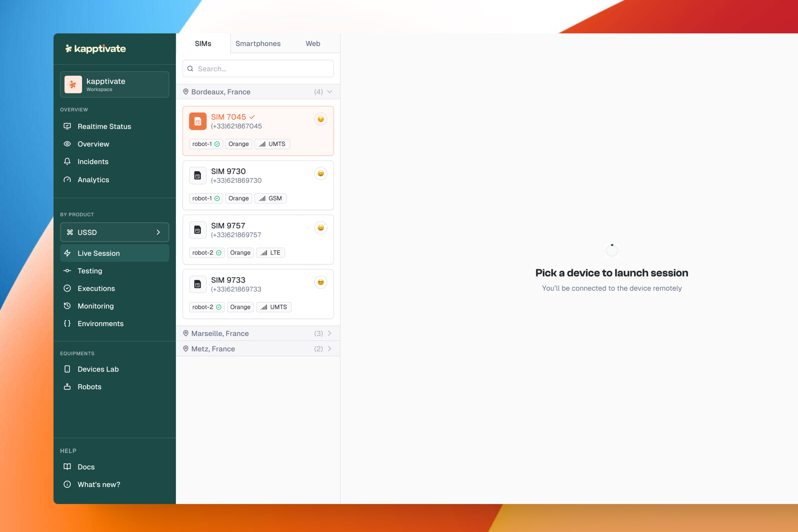Click the SIM 9730 card icon
Screen dimensions: 798x532
point(197,175)
